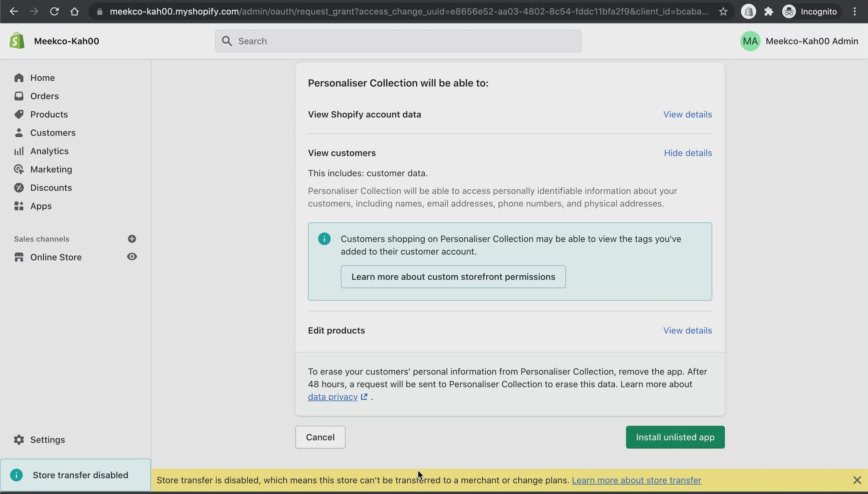Click Install unlisted app button
This screenshot has width=868, height=494.
(x=675, y=437)
